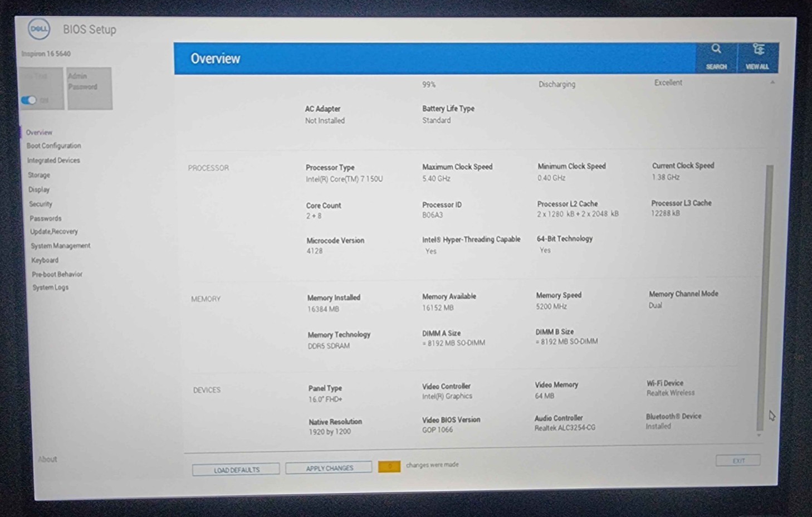
Task: Click the Exit button
Action: click(x=738, y=461)
